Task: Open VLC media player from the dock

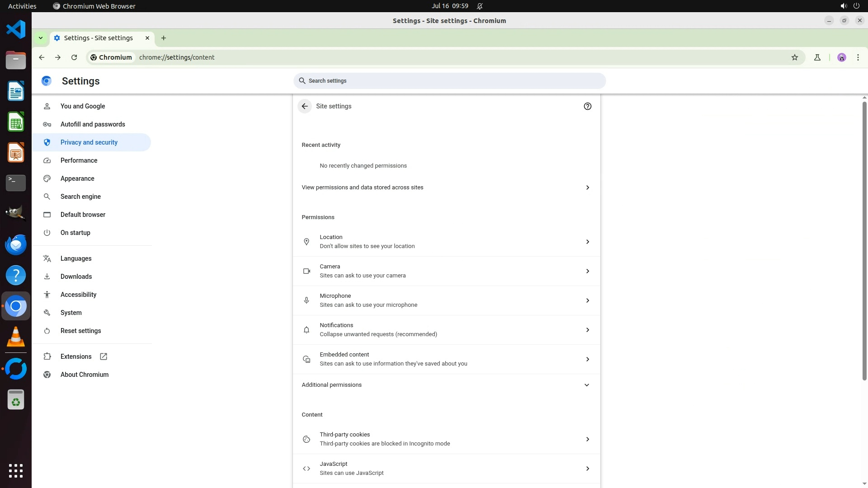Action: [16, 337]
